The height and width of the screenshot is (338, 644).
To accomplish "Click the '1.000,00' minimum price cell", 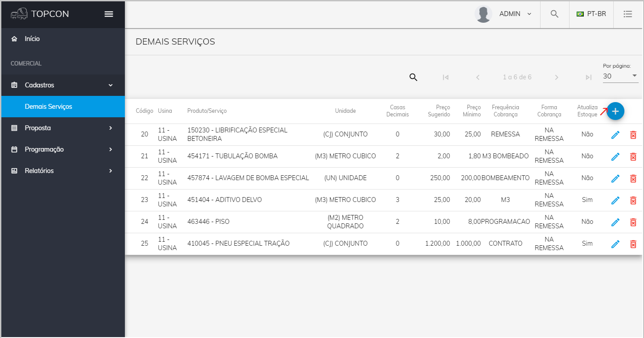I will [x=468, y=244].
